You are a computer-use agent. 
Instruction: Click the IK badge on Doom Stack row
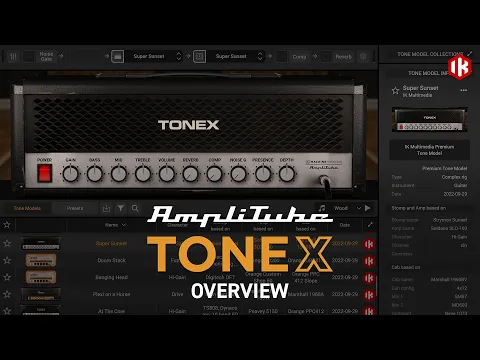pos(369,261)
